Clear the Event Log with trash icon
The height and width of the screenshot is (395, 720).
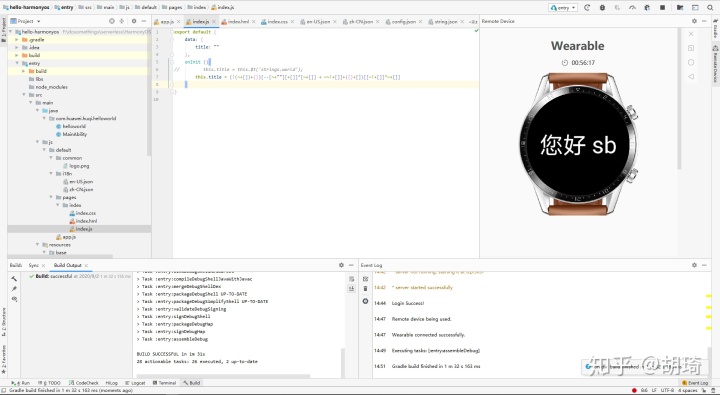pyautogui.click(x=366, y=288)
